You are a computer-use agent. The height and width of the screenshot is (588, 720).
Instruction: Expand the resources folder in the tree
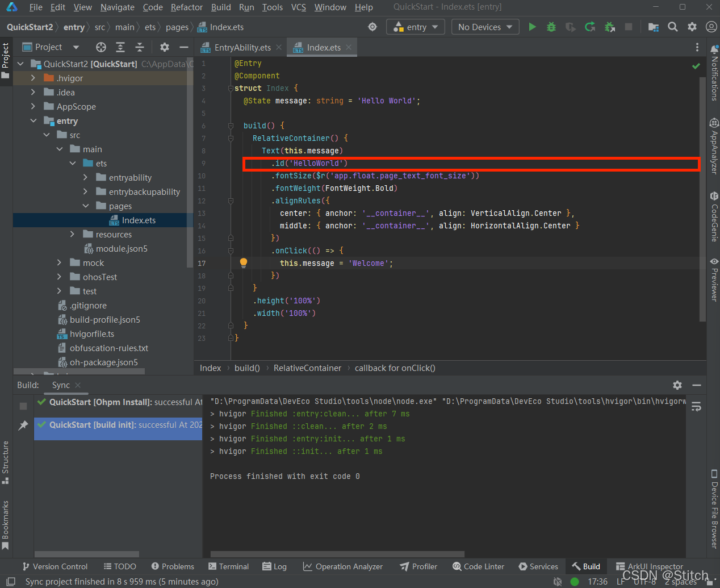coord(72,234)
